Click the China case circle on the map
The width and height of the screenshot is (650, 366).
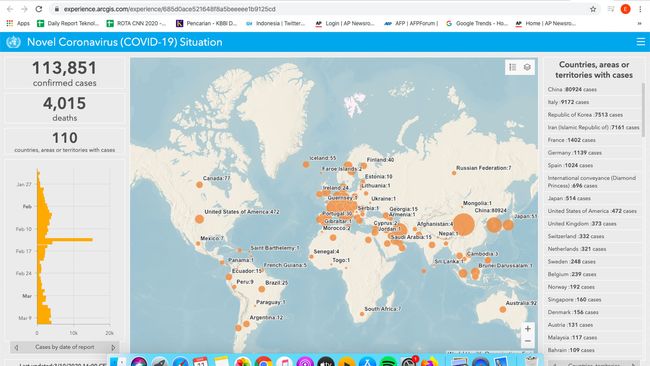tap(463, 224)
